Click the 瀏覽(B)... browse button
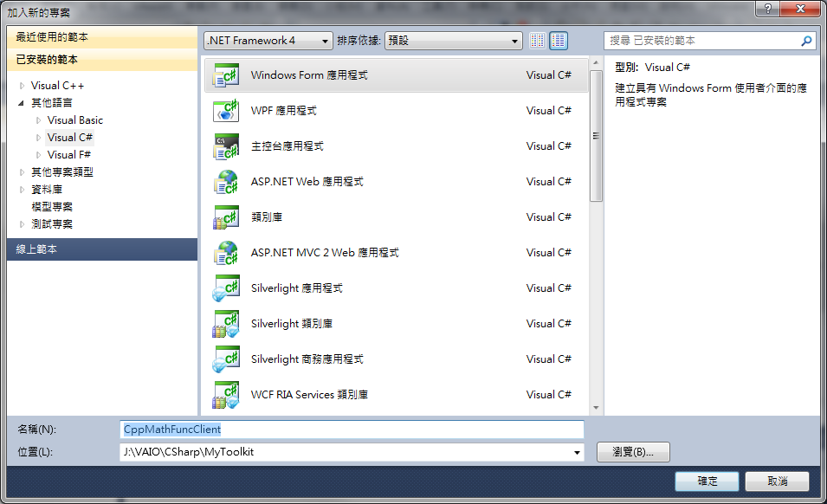The image size is (827, 504). [633, 452]
